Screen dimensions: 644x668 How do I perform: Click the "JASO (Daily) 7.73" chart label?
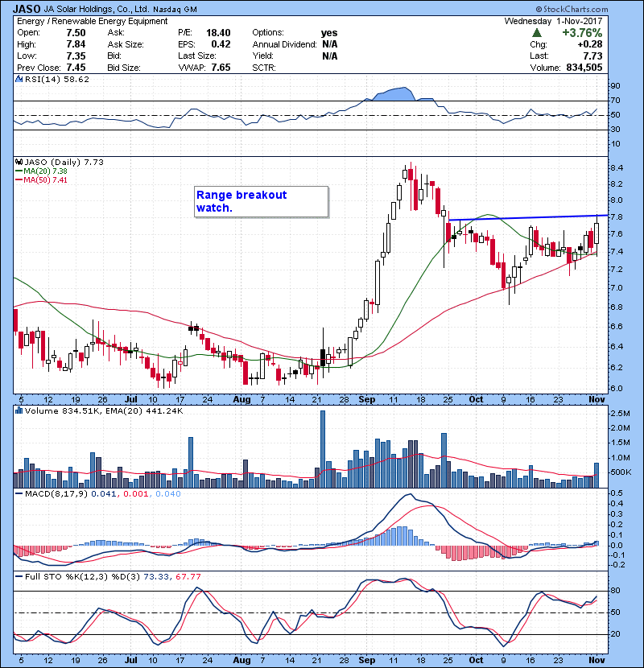pos(64,162)
